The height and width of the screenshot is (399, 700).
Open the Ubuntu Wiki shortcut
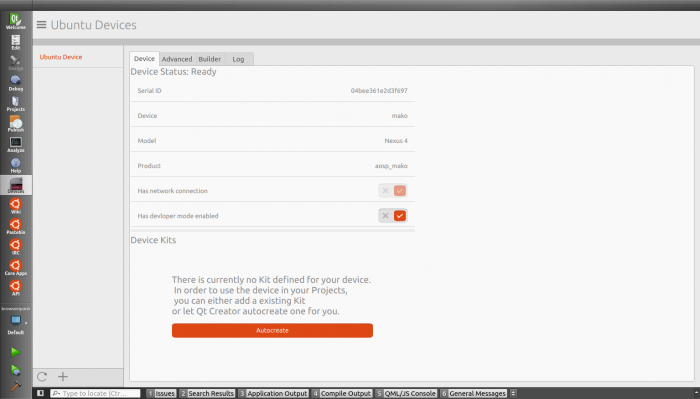coord(16,206)
